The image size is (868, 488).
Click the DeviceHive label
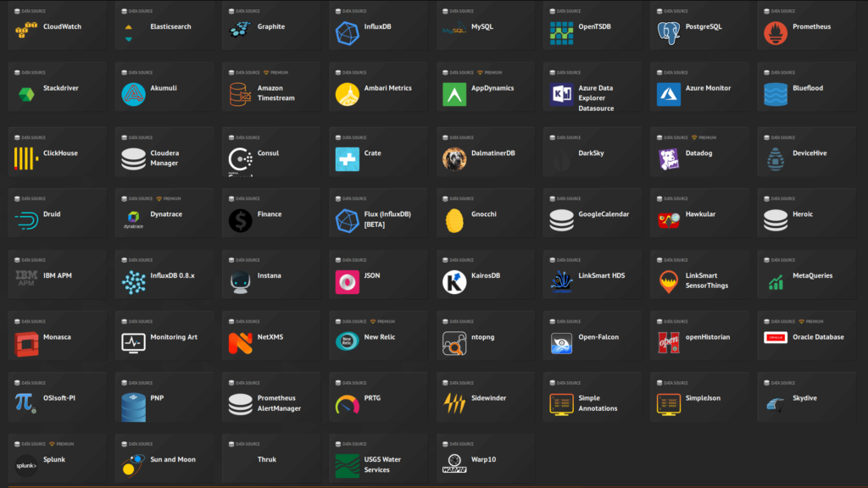810,153
